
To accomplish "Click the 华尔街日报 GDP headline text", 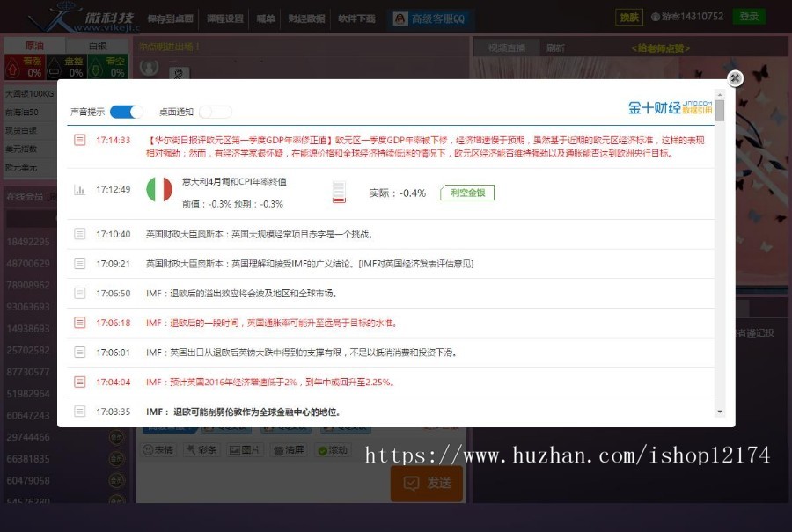I will 425,146.
